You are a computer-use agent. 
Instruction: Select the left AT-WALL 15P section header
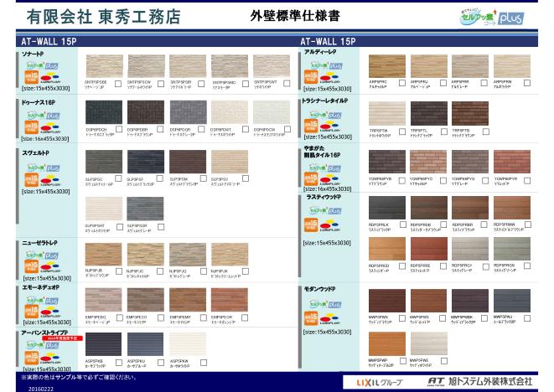tap(50, 40)
